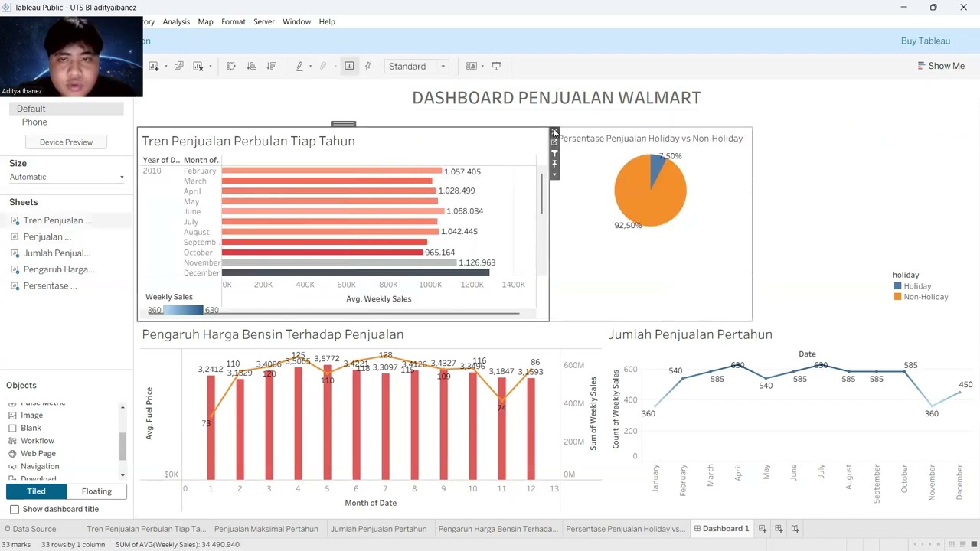
Task: Click the Sort Ascending toolbar icon
Action: pos(251,67)
